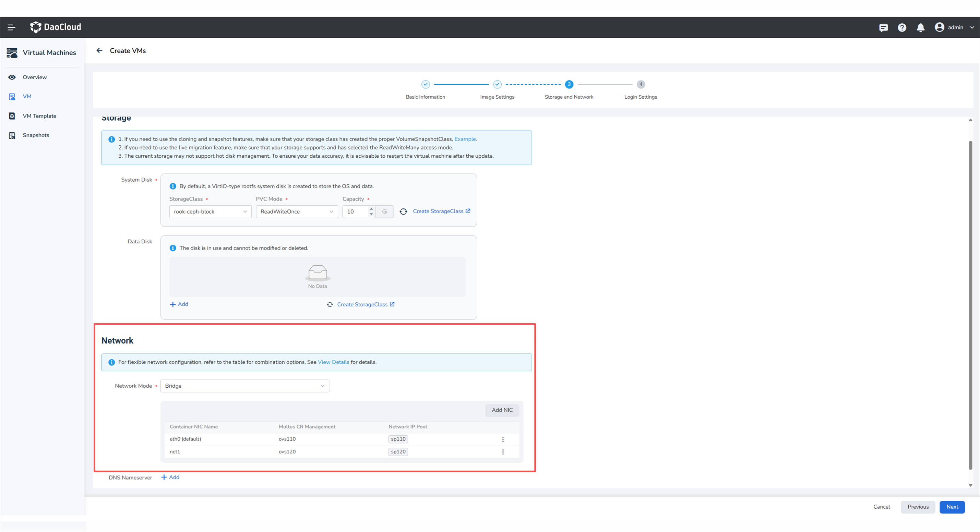Viewport: 980px width, 532px height.
Task: Open the Example VolumeSnapshotClass link
Action: point(465,139)
